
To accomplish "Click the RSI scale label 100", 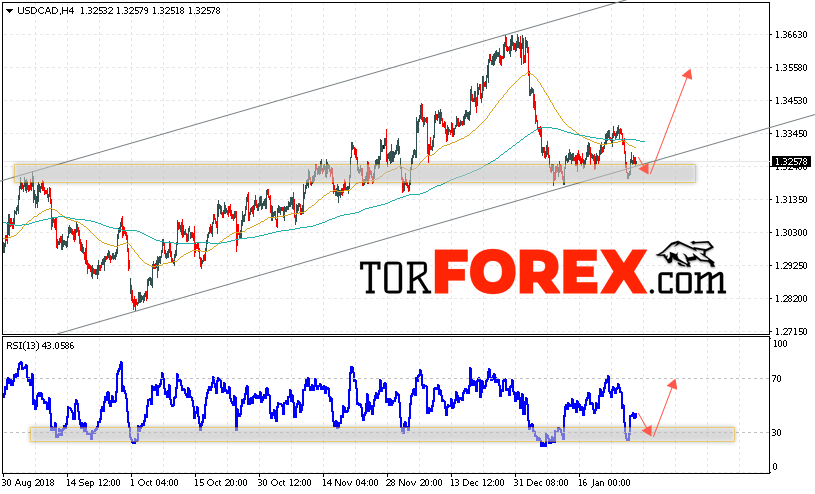I will [780, 344].
